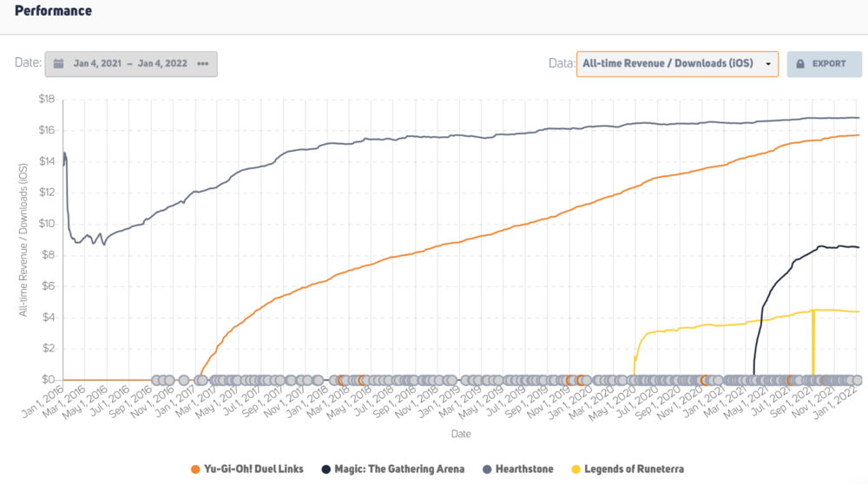The height and width of the screenshot is (484, 868).
Task: Click the caret arrow in the Data dropdown
Action: [x=768, y=63]
